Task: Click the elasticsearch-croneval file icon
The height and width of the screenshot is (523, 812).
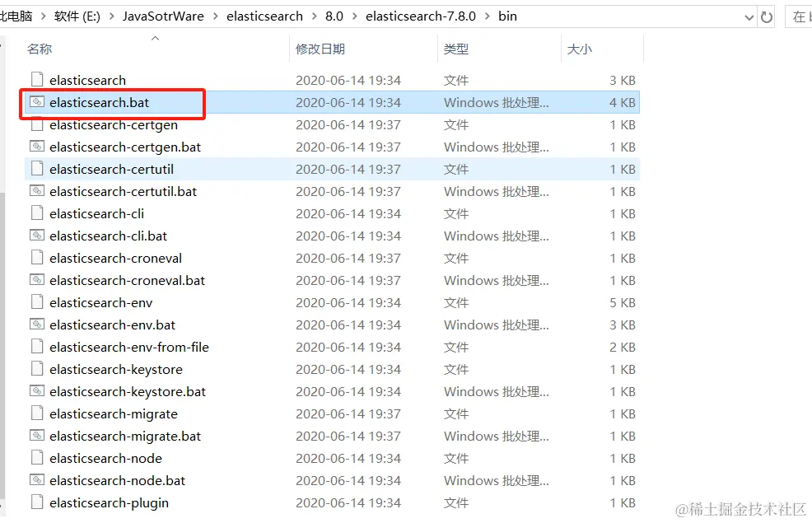Action: pyautogui.click(x=37, y=258)
